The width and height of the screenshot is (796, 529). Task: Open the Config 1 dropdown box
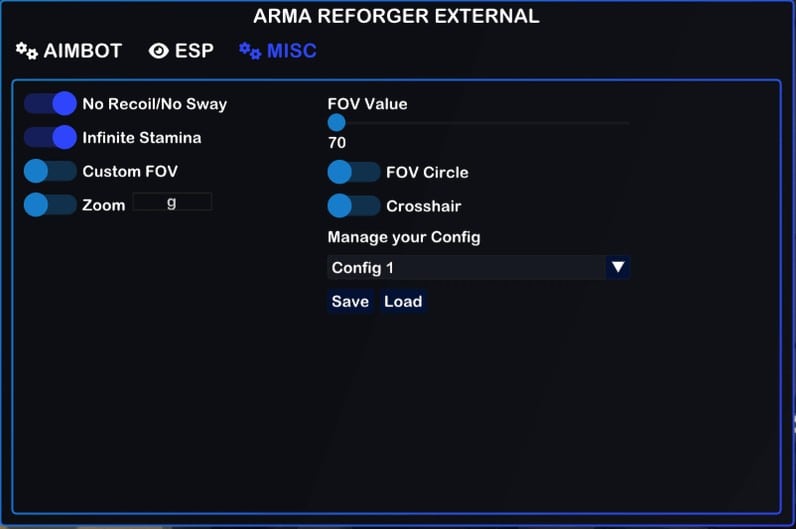466,267
